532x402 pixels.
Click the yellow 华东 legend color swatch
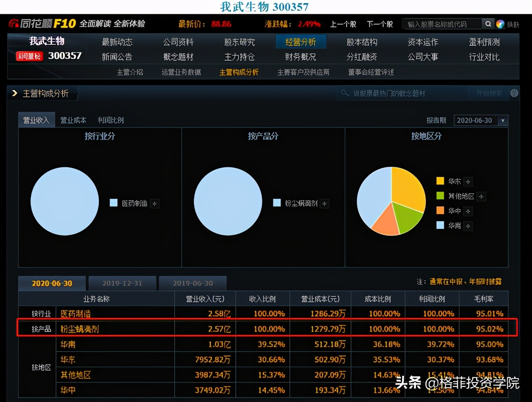(x=440, y=181)
